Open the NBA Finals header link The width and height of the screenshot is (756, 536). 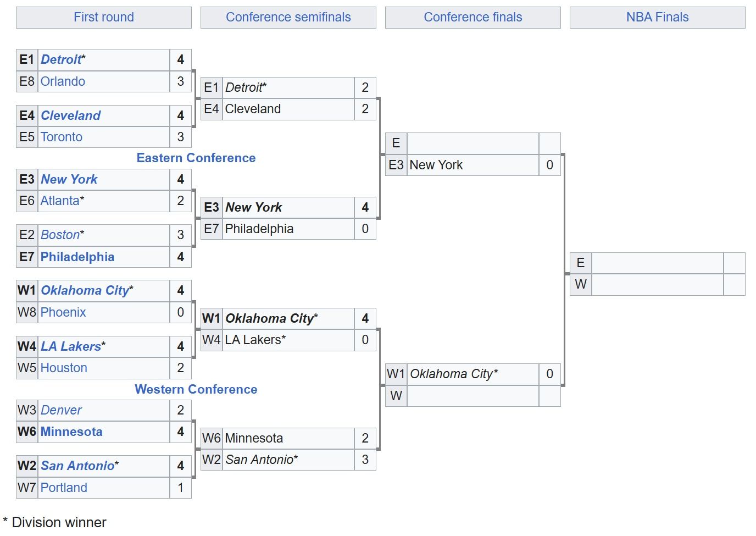657,17
